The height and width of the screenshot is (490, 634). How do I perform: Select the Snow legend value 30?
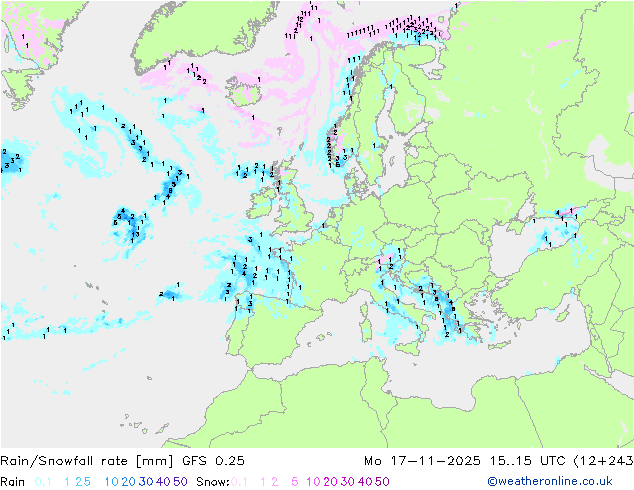(348, 482)
